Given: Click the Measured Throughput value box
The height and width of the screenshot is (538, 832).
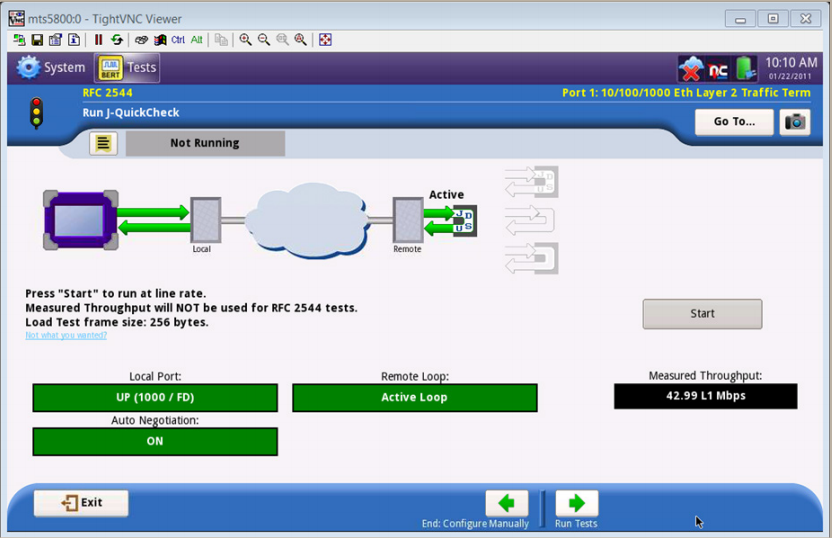Looking at the screenshot, I should coord(705,396).
